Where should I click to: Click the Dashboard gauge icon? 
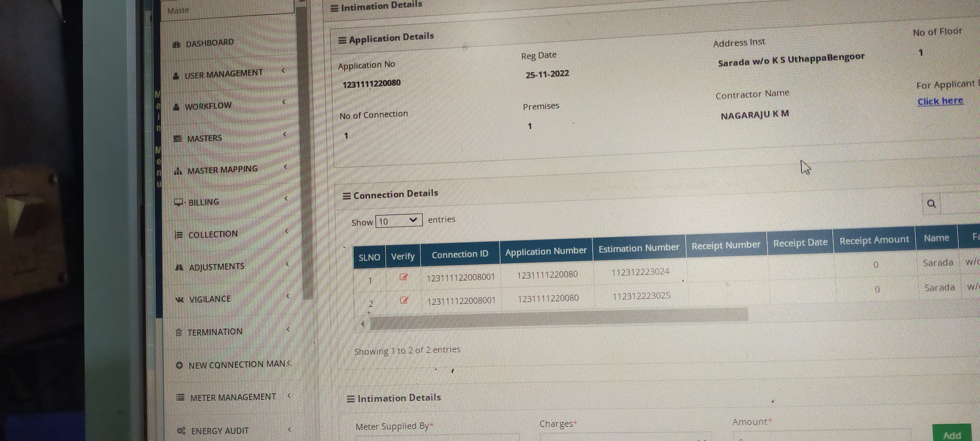pyautogui.click(x=176, y=45)
